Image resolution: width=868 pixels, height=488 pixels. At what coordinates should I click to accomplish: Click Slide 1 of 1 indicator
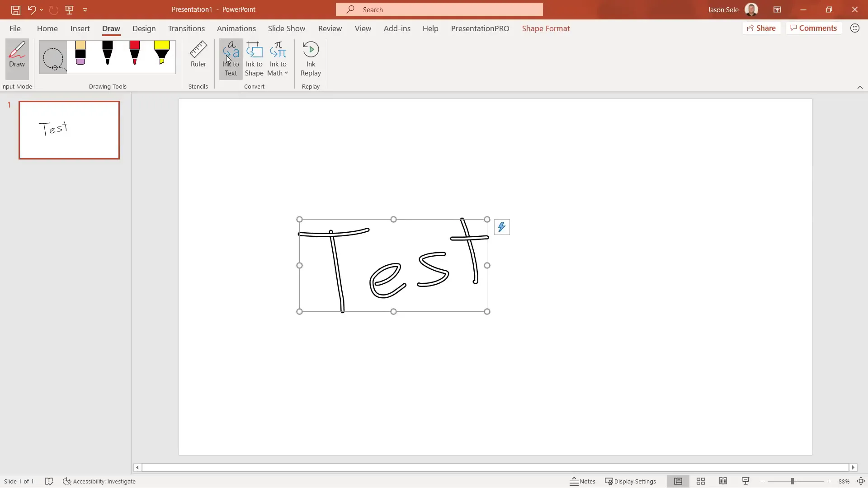19,481
